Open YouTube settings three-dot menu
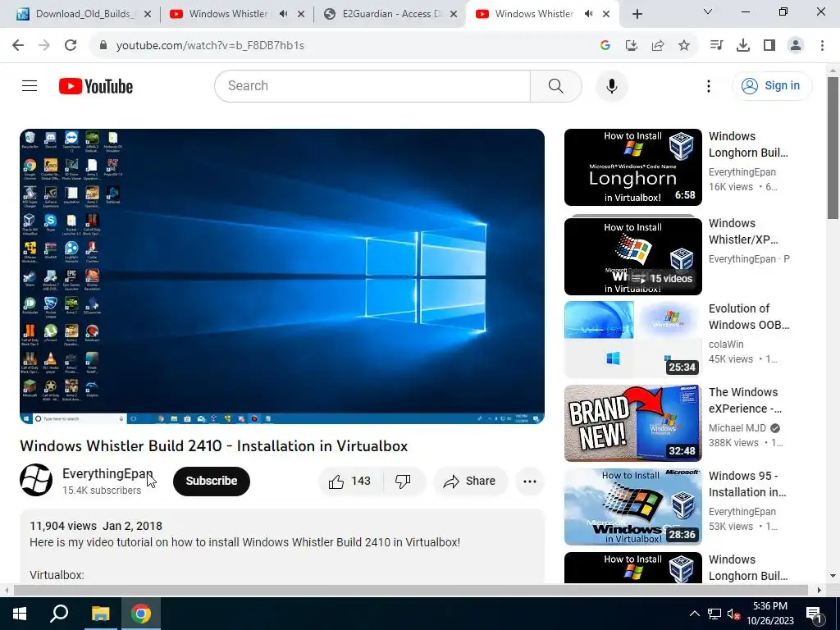 708,85
